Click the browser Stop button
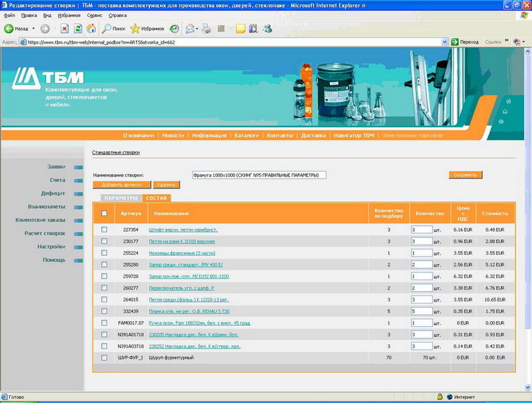The width and height of the screenshot is (532, 403). (64, 29)
